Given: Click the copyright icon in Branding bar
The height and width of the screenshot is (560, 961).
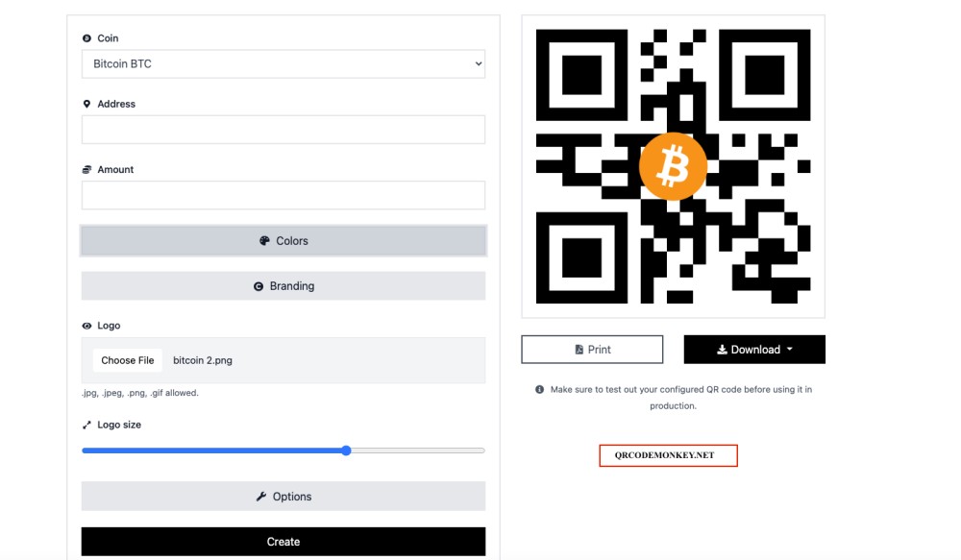Looking at the screenshot, I should tap(259, 286).
